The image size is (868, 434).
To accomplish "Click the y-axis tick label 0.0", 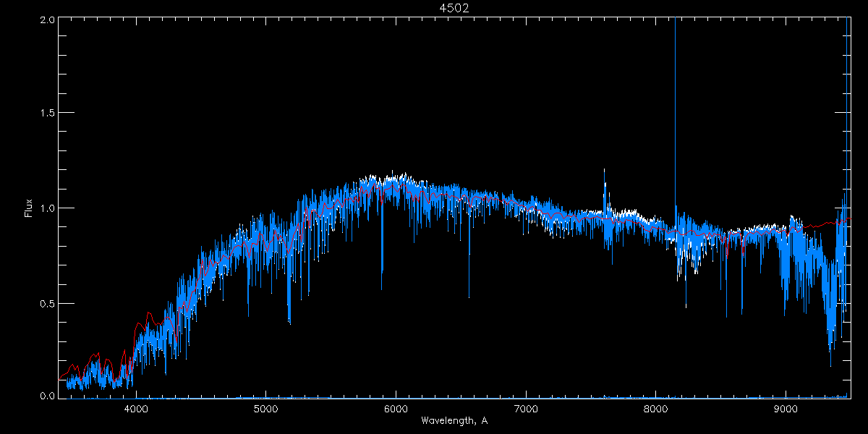I will point(46,396).
